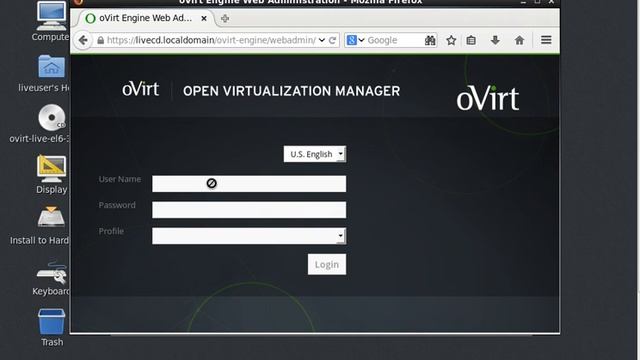Click the small oVirt logo in header
Image resolution: width=640 pixels, height=360 pixels.
pyautogui.click(x=140, y=89)
